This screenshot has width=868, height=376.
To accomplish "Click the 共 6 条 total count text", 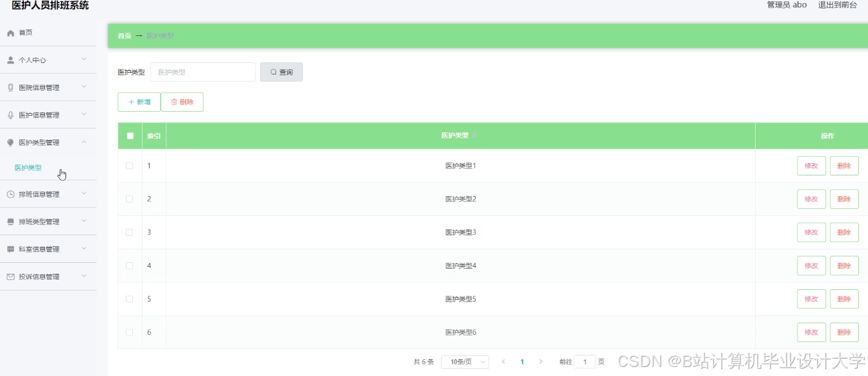I will click(x=424, y=362).
